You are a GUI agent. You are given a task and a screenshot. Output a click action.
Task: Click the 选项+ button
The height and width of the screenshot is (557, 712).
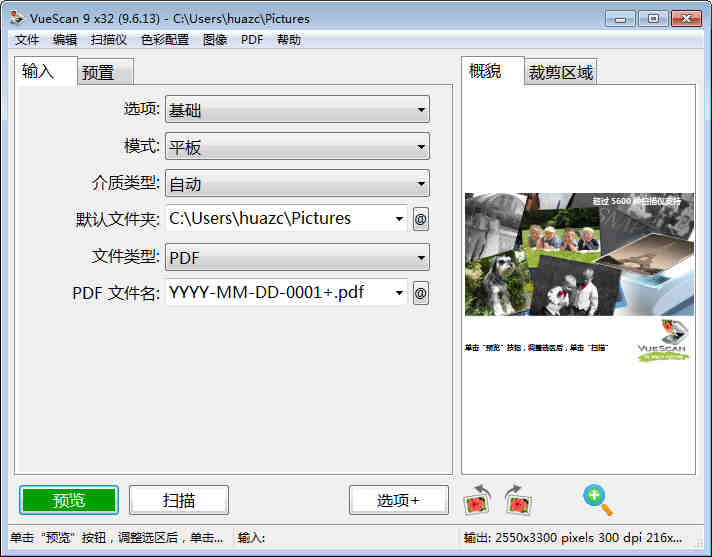[399, 500]
